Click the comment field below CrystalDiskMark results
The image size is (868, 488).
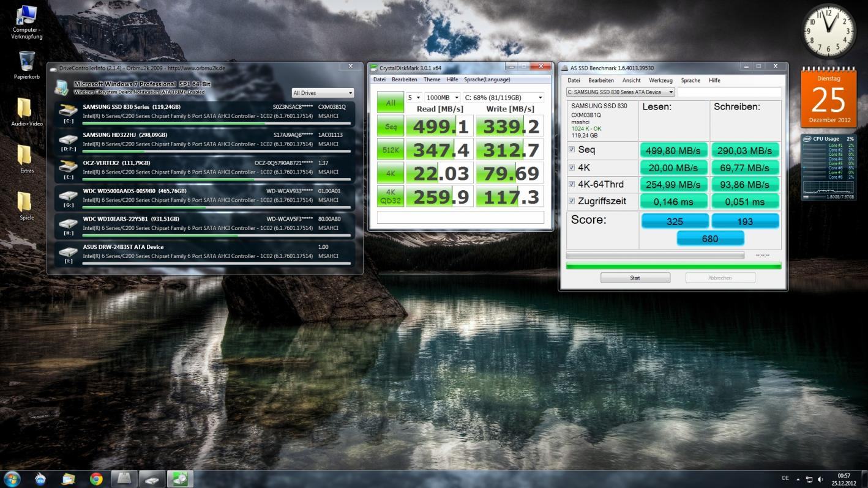tap(460, 217)
